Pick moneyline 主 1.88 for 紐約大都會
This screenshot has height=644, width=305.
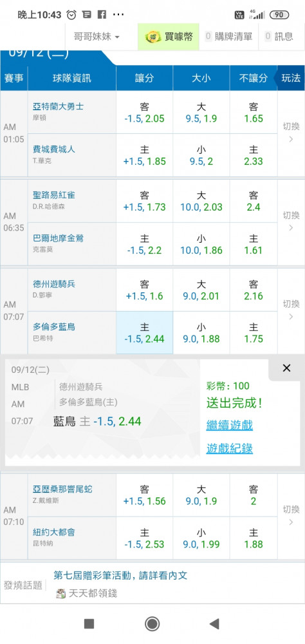(254, 538)
